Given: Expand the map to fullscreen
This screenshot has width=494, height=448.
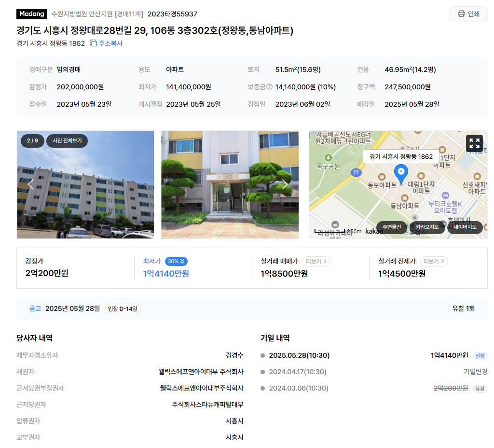Looking at the screenshot, I should (x=474, y=143).
